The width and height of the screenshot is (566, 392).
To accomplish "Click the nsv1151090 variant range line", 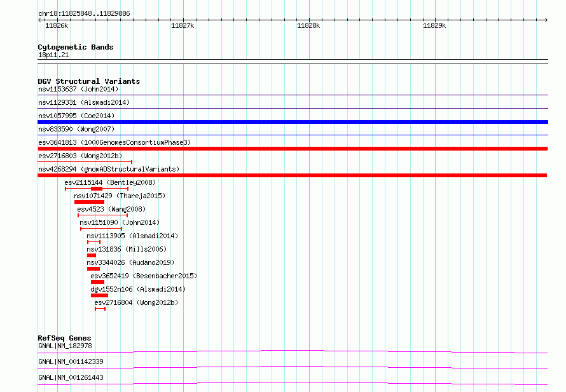I will (101, 229).
